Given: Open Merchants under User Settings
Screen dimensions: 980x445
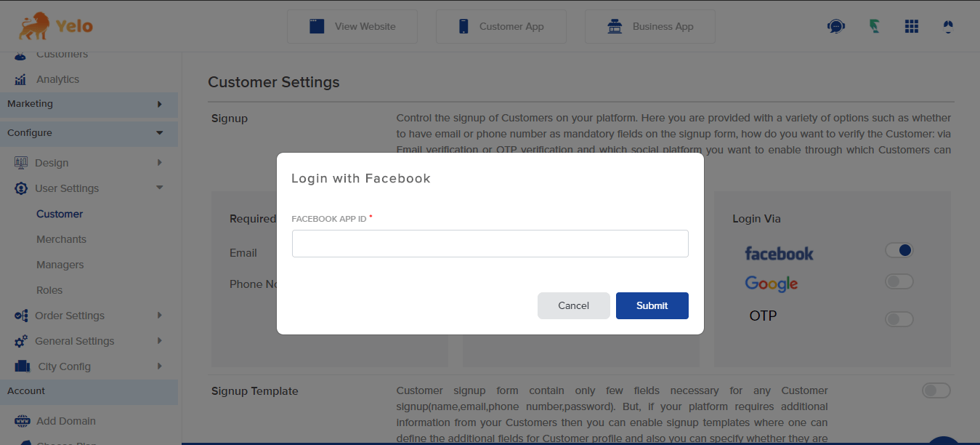Looking at the screenshot, I should point(61,239).
